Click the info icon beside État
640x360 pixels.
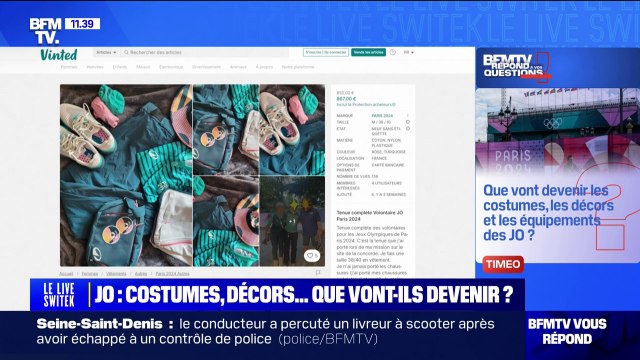tap(408, 129)
